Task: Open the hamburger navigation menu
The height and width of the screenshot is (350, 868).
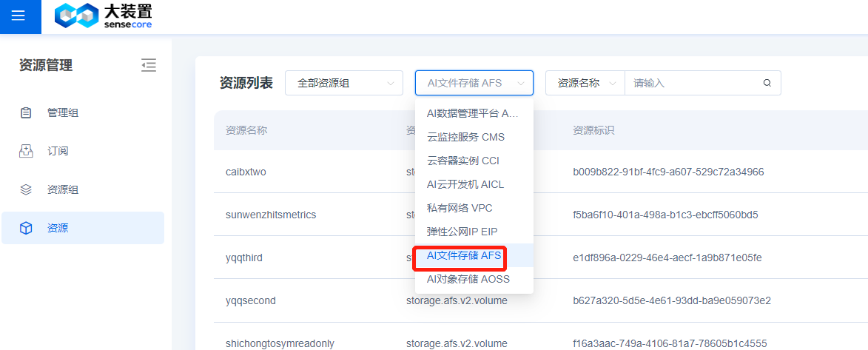Action: [x=18, y=16]
